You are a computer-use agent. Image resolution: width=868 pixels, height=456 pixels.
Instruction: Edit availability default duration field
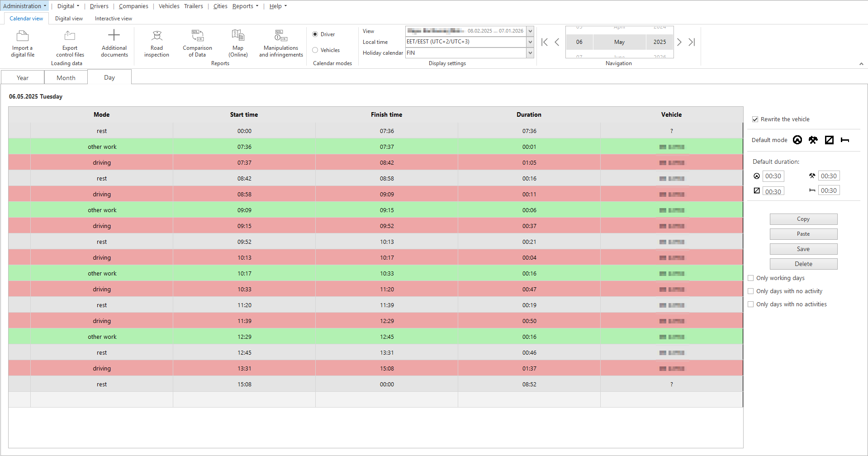pyautogui.click(x=773, y=191)
